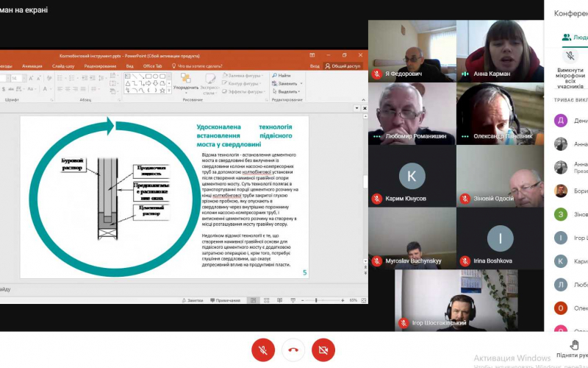Open the Office Tab ribbon tab

153,66
